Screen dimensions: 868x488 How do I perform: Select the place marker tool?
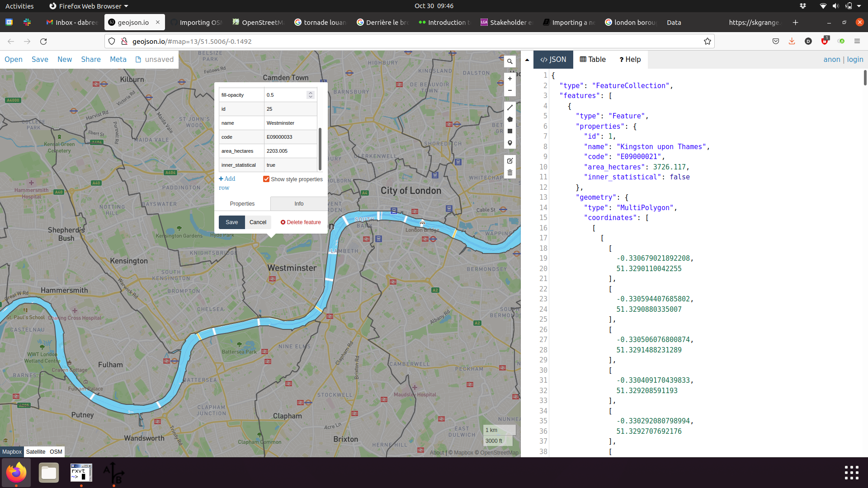point(510,143)
